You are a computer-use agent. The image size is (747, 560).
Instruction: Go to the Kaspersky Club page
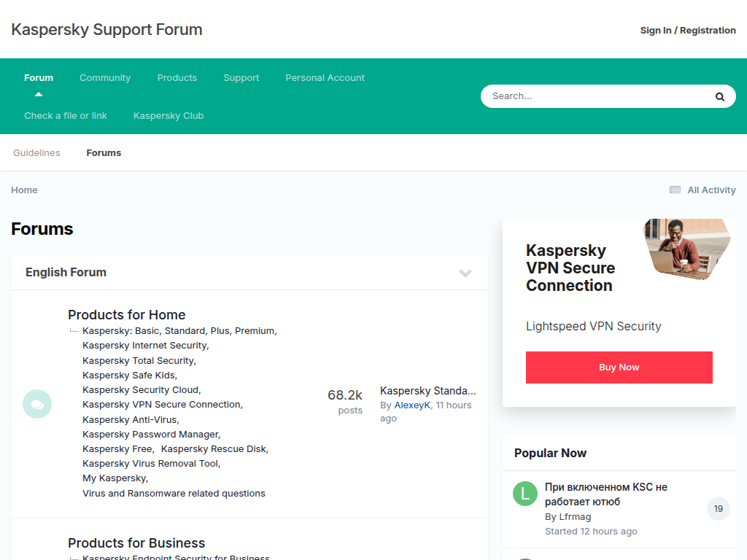(x=169, y=116)
